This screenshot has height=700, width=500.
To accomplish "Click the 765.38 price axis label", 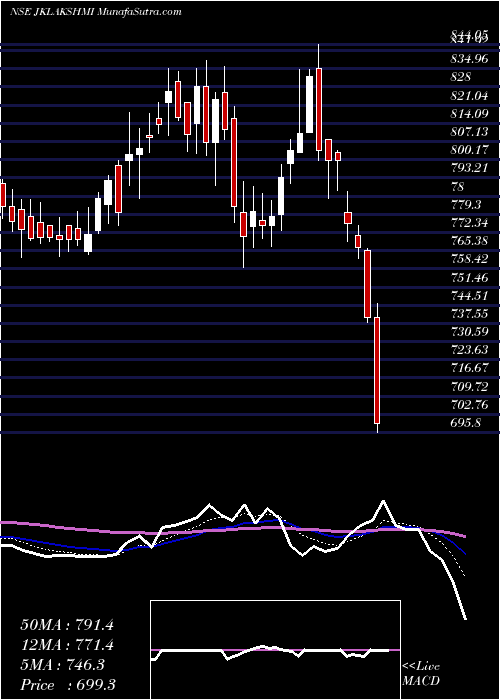I will click(x=469, y=241).
